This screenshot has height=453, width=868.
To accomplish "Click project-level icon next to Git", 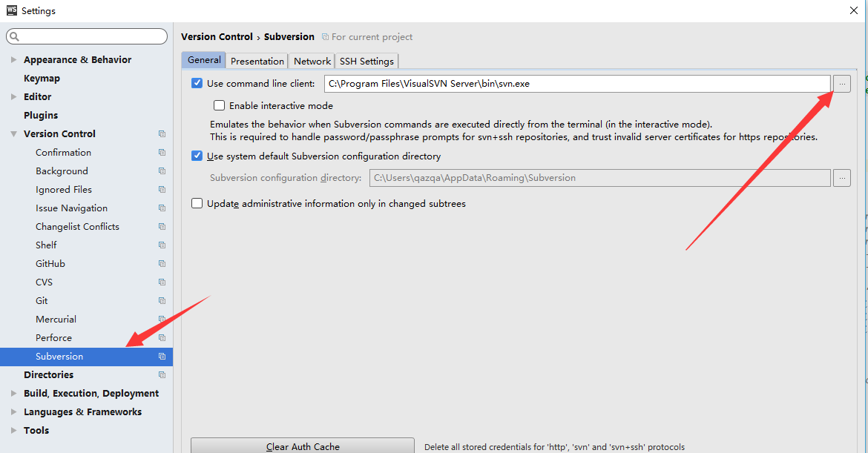I will [x=162, y=300].
